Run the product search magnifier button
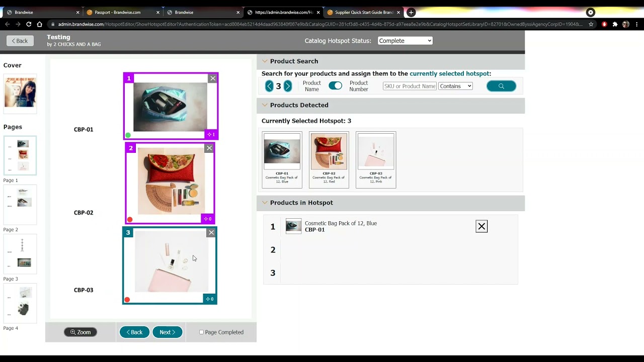The height and width of the screenshot is (362, 644). (501, 86)
